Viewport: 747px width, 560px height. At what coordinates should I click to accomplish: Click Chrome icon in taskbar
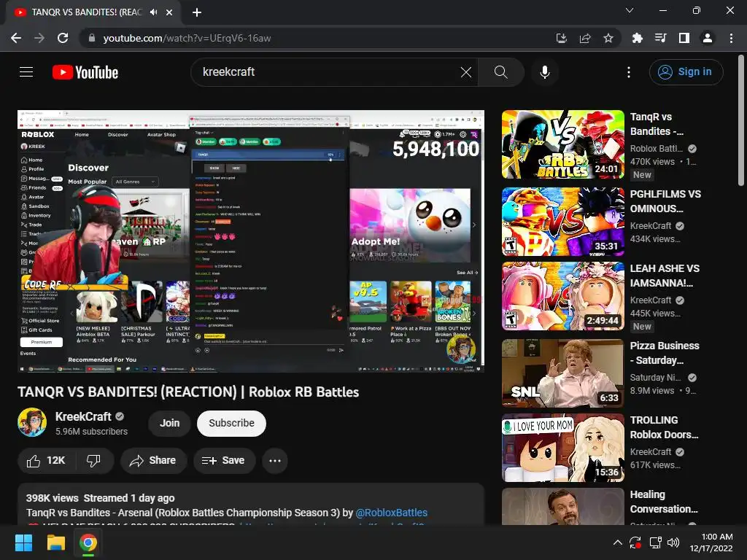point(88,542)
